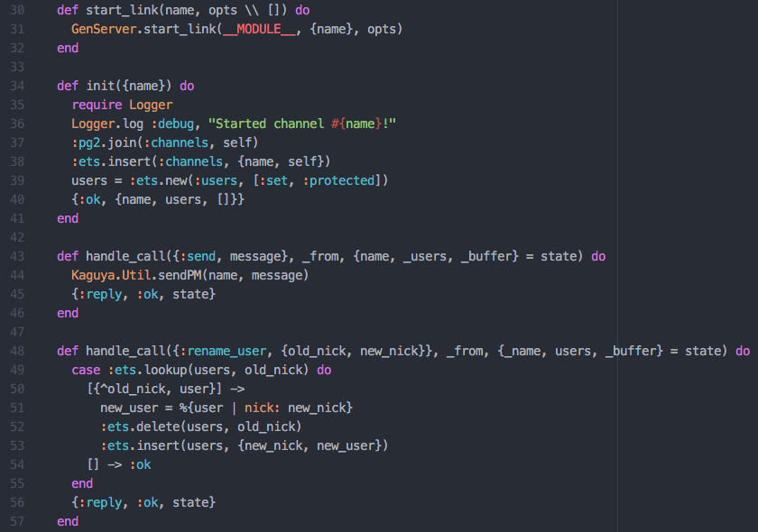Screen dimensions: 758x532
Task: Click the final end keyword on line 57
Action: [68, 521]
